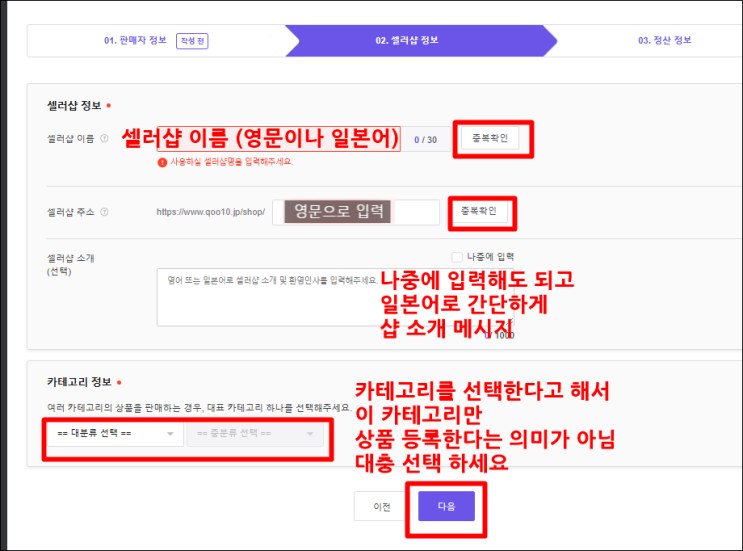Screen dimensions: 743x551
Task: Open the 중분류 선택 dropdown
Action: [255, 434]
